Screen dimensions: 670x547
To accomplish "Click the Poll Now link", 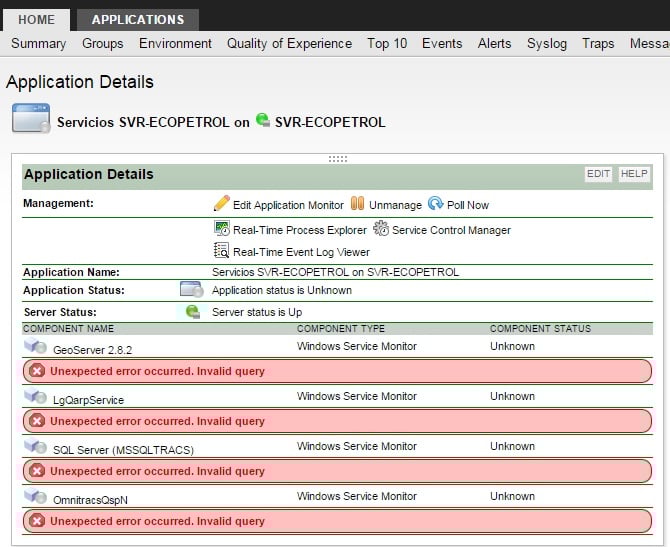I will click(468, 205).
